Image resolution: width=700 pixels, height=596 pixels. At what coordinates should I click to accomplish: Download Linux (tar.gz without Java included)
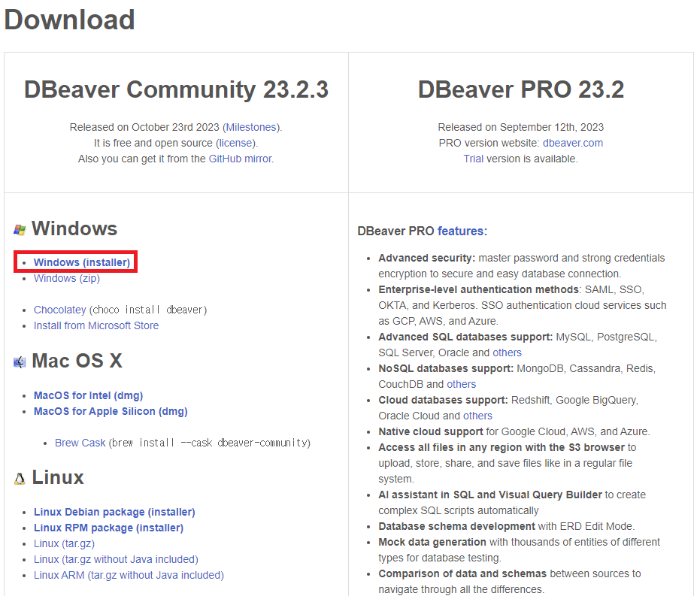pos(116,559)
